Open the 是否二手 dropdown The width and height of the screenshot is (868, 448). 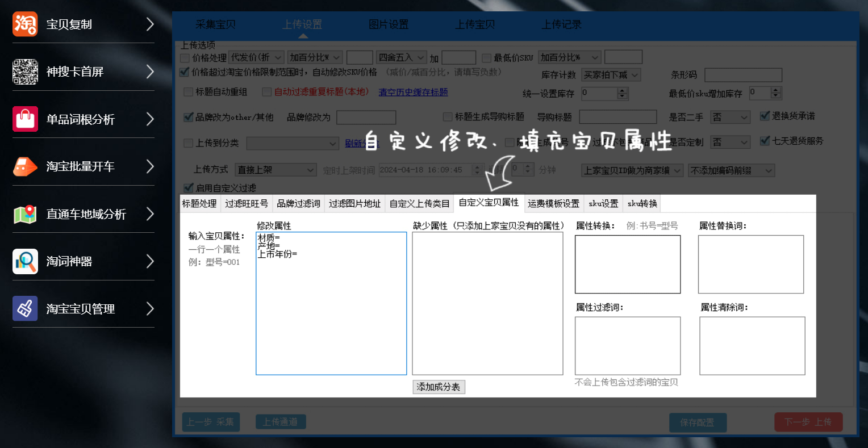point(731,117)
